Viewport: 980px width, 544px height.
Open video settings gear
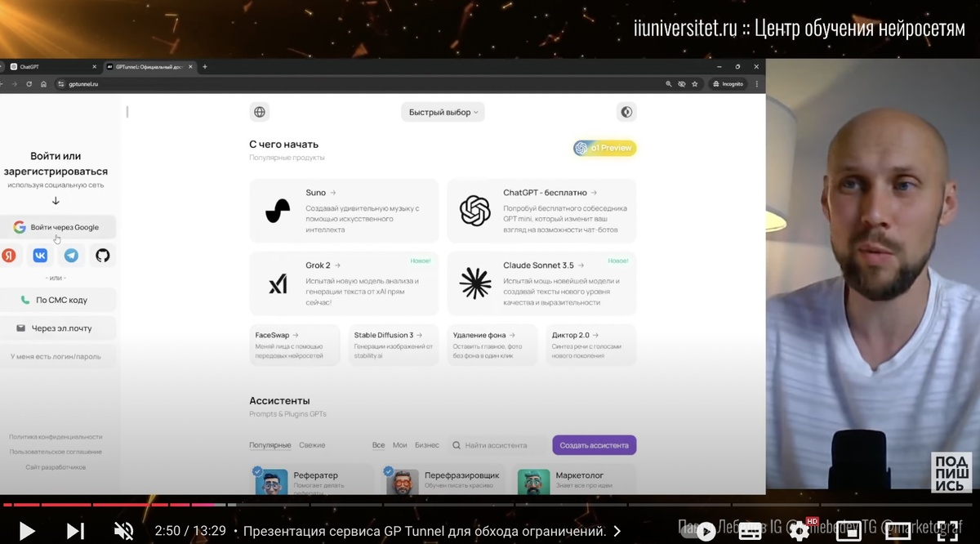click(799, 530)
